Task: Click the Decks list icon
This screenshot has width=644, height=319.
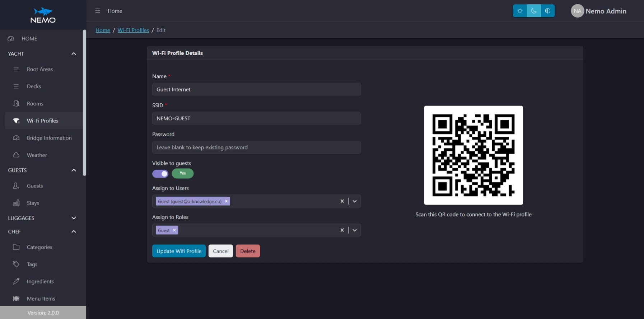Action: (x=16, y=86)
